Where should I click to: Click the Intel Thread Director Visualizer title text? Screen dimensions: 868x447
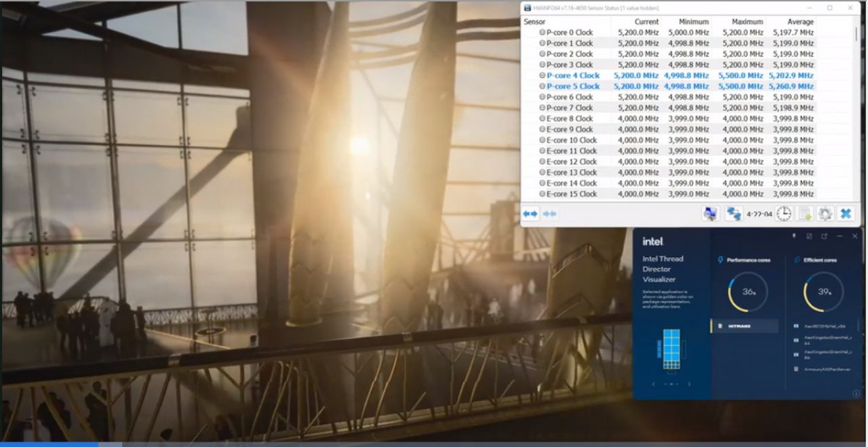pos(663,269)
